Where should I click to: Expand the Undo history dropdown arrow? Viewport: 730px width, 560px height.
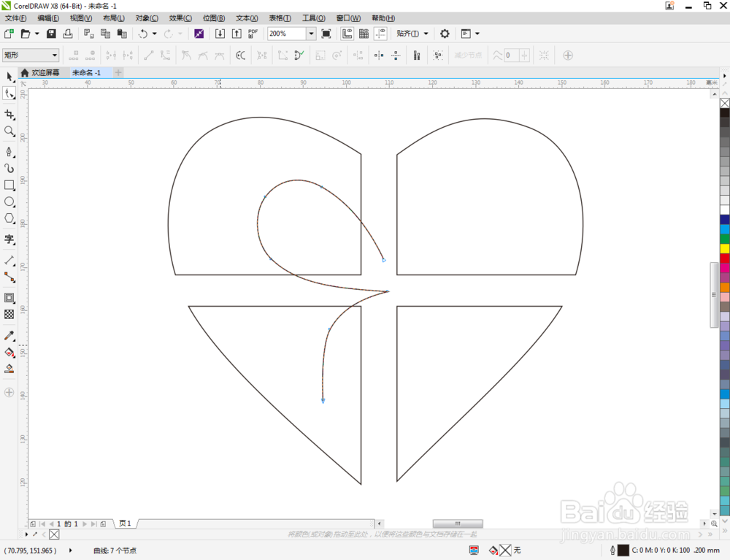click(x=154, y=34)
